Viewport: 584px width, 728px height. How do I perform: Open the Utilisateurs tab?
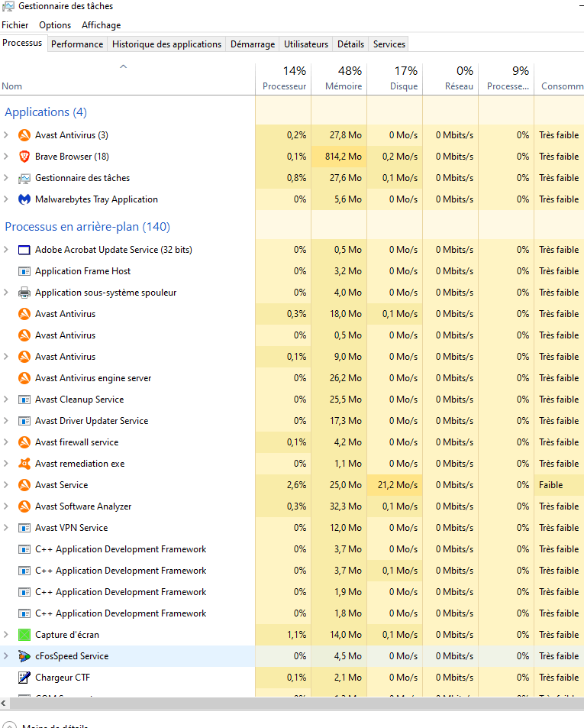click(305, 44)
